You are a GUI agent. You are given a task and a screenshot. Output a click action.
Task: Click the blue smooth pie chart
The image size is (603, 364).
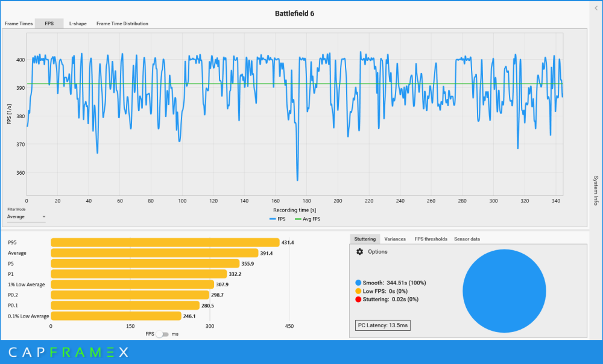(504, 291)
